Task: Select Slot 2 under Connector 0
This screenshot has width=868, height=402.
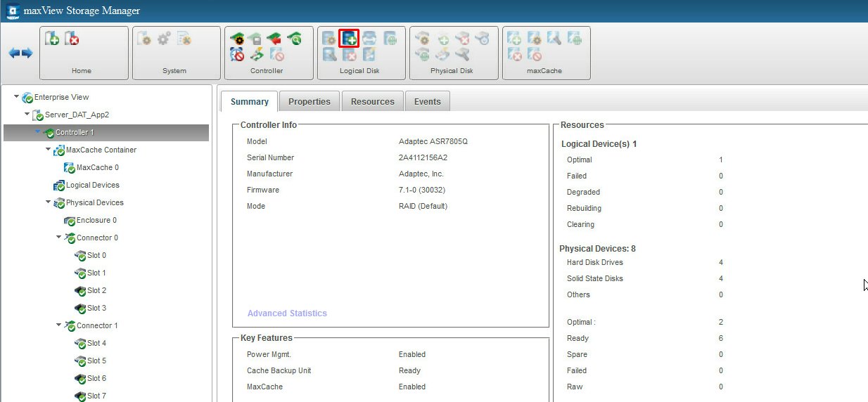Action: pos(96,290)
